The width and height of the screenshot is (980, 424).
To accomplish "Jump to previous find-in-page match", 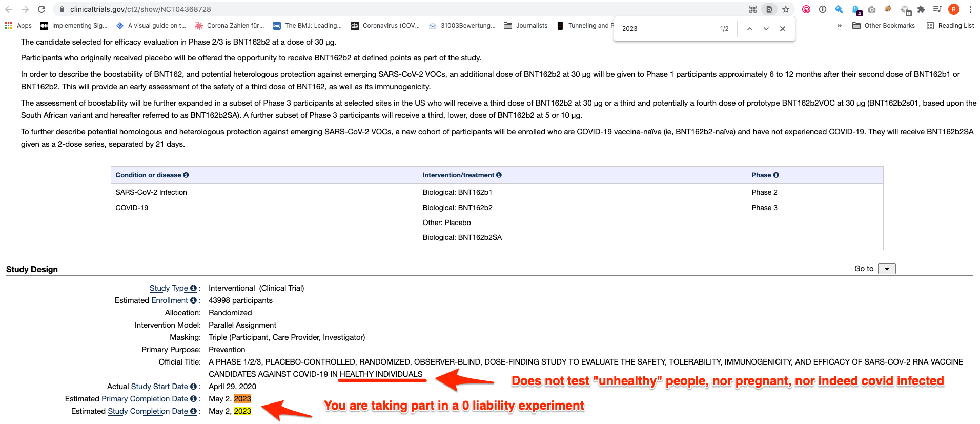I will [750, 29].
